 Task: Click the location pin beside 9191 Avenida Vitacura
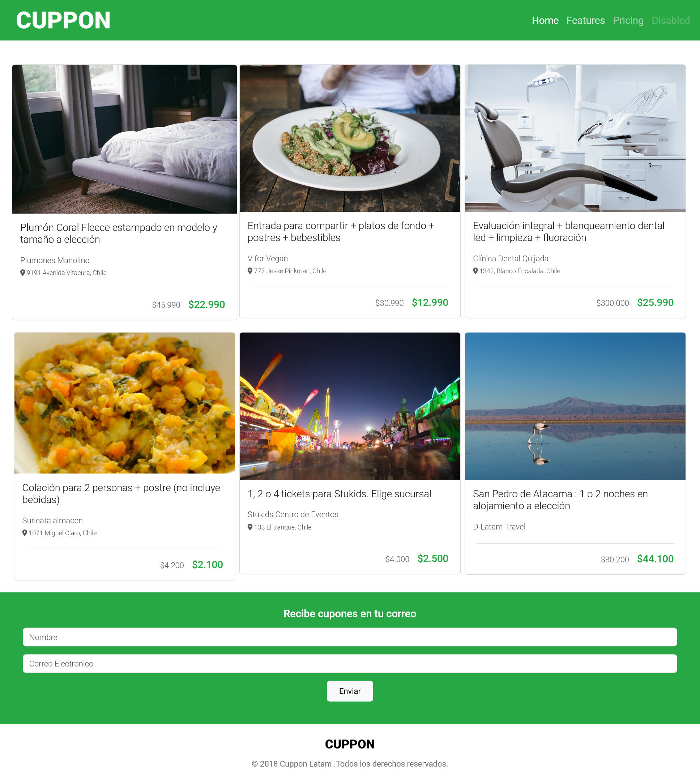pyautogui.click(x=23, y=273)
